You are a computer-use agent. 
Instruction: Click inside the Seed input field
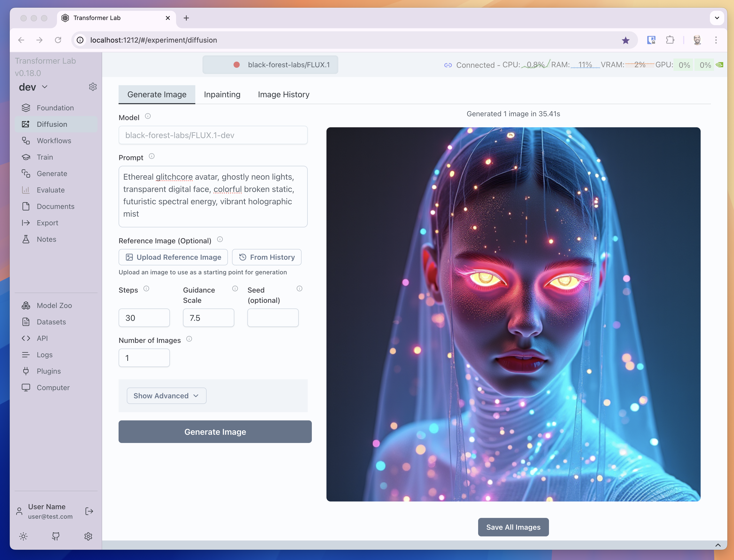tap(273, 318)
